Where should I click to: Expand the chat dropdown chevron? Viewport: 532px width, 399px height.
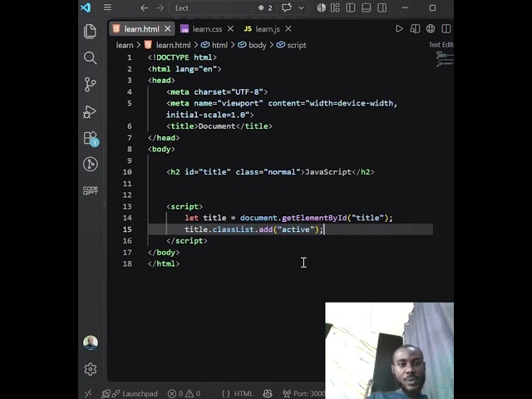(301, 7)
